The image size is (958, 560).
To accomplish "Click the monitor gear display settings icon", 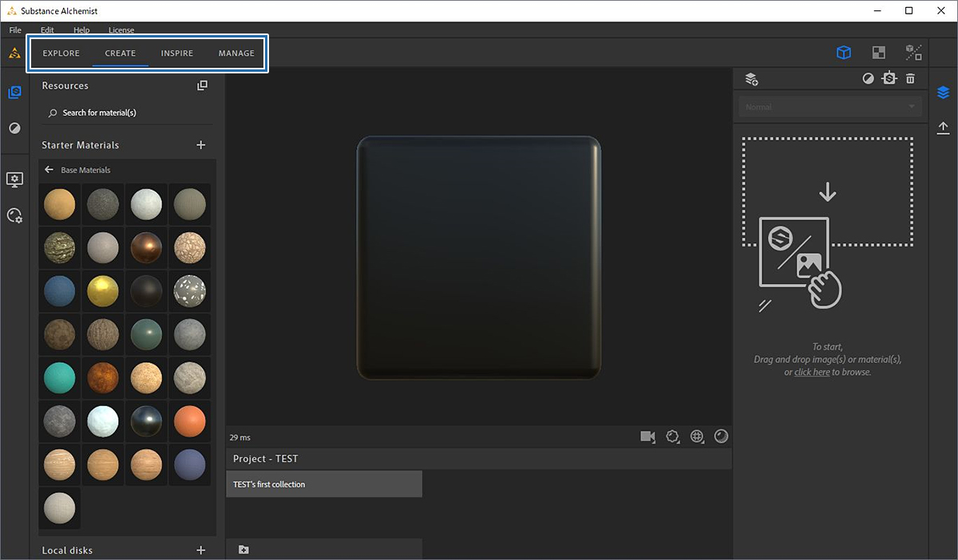I will click(14, 179).
